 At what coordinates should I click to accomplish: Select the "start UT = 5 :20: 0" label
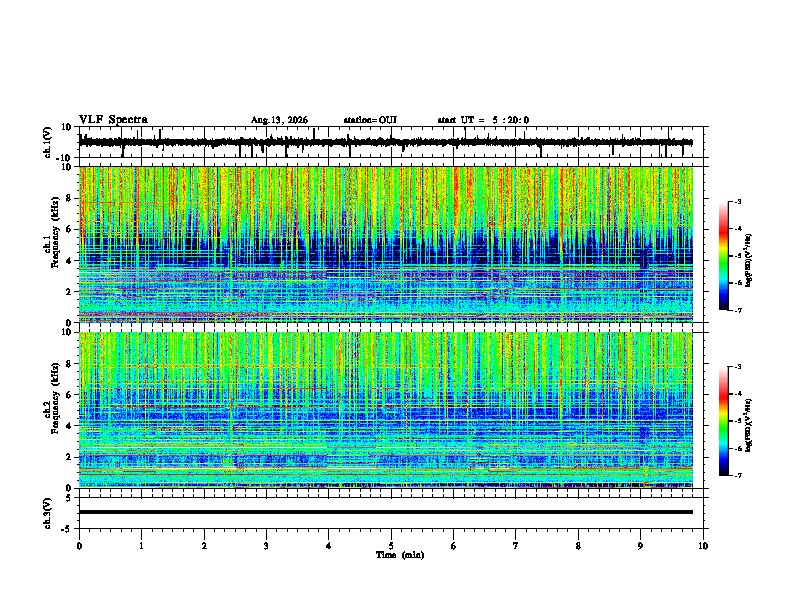483,120
